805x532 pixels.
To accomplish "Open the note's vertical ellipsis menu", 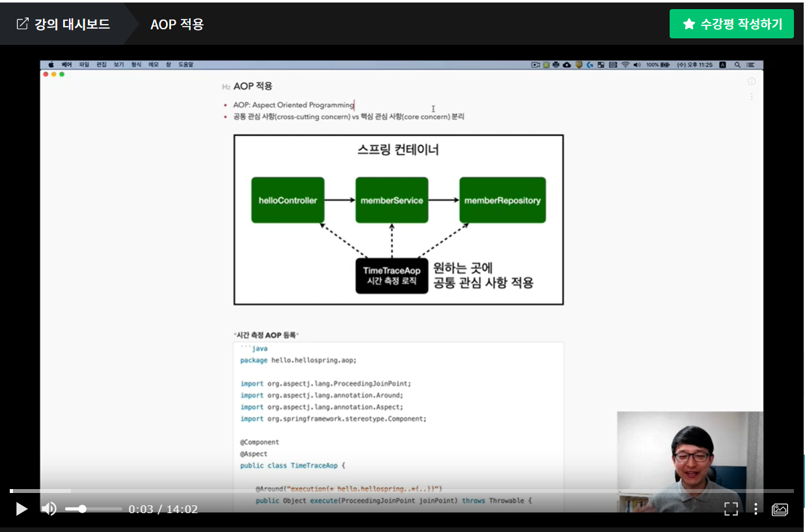I will (x=752, y=96).
